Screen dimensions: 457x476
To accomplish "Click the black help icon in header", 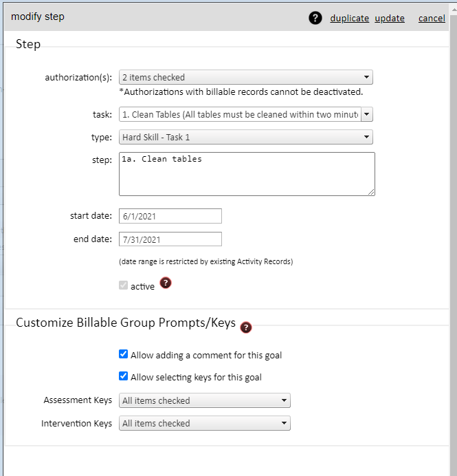I will pos(315,19).
